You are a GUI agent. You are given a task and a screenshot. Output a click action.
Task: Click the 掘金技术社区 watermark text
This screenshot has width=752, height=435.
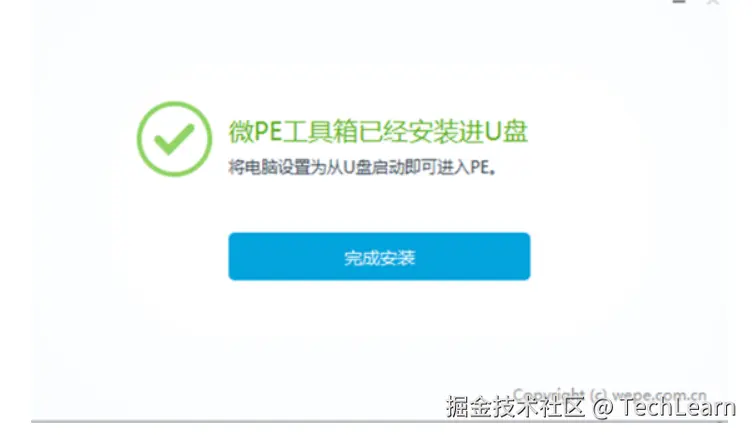(x=515, y=407)
